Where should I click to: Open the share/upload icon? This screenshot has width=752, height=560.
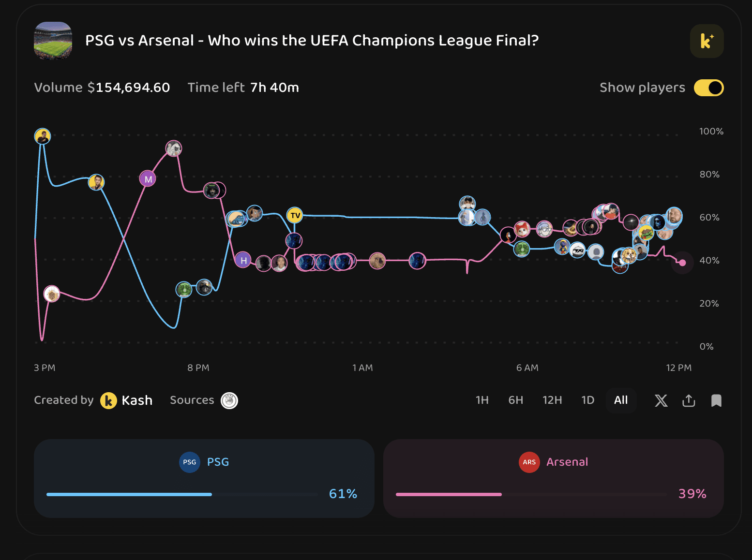(689, 400)
